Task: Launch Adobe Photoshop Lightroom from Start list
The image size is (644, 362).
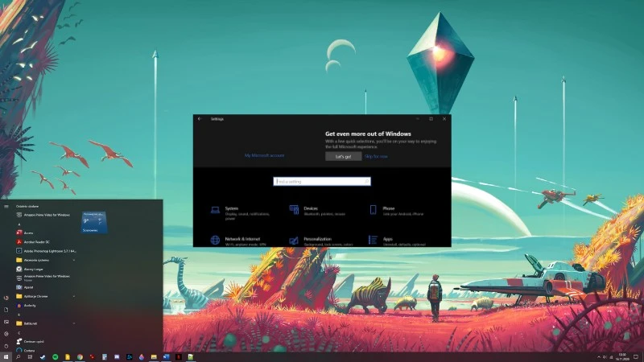Action: (46, 251)
